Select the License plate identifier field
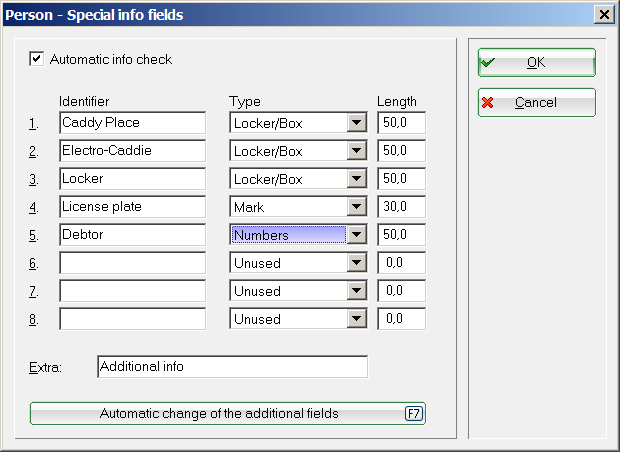 [x=132, y=207]
